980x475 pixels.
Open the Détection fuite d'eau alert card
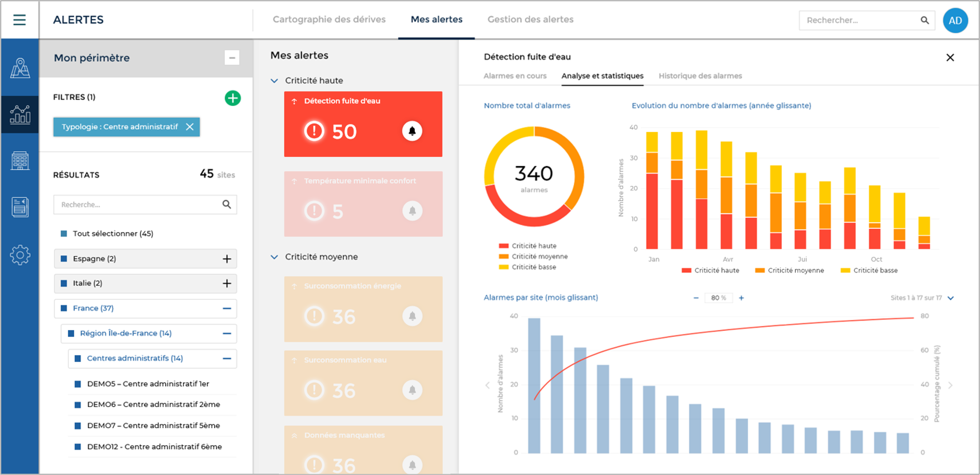pos(363,124)
